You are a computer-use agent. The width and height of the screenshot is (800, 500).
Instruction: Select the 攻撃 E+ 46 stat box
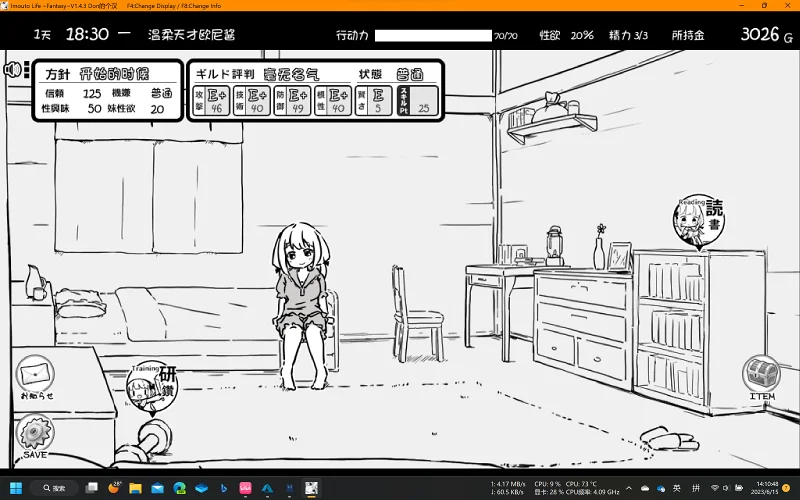pyautogui.click(x=211, y=101)
